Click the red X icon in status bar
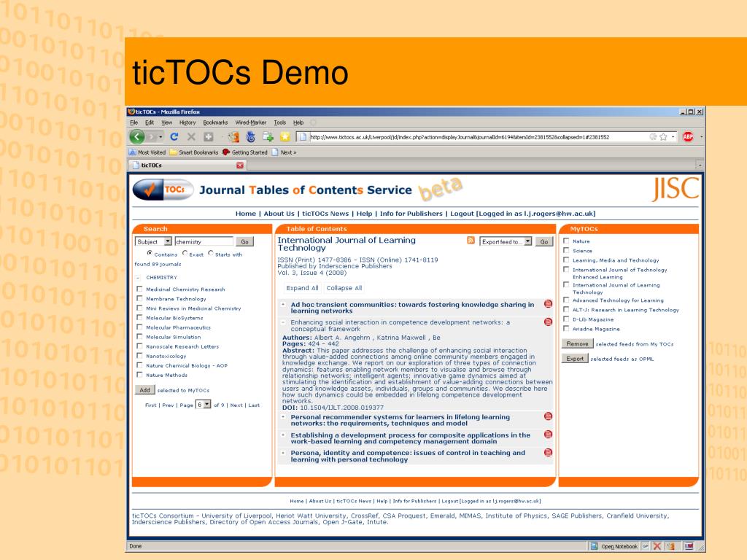The width and height of the screenshot is (747, 560). [x=657, y=546]
